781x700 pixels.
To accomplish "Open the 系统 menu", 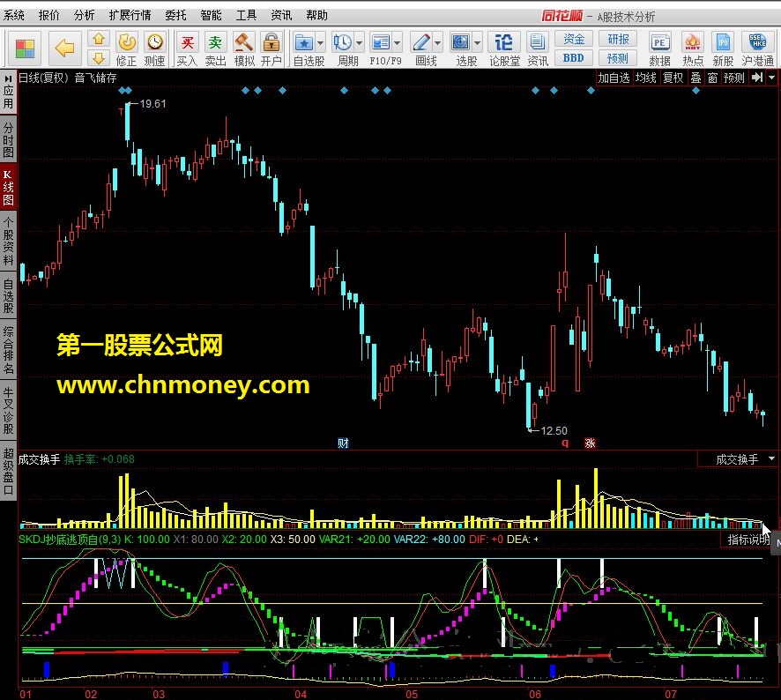I will click(14, 16).
